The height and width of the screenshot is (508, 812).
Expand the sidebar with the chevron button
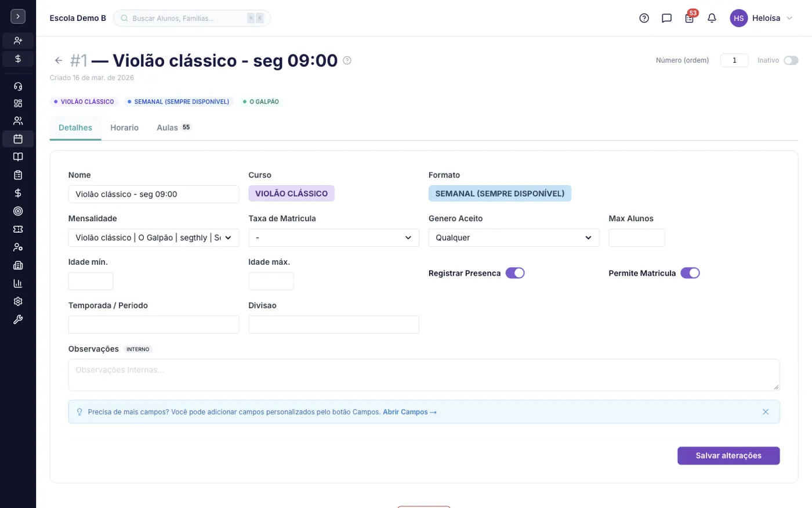[x=18, y=16]
